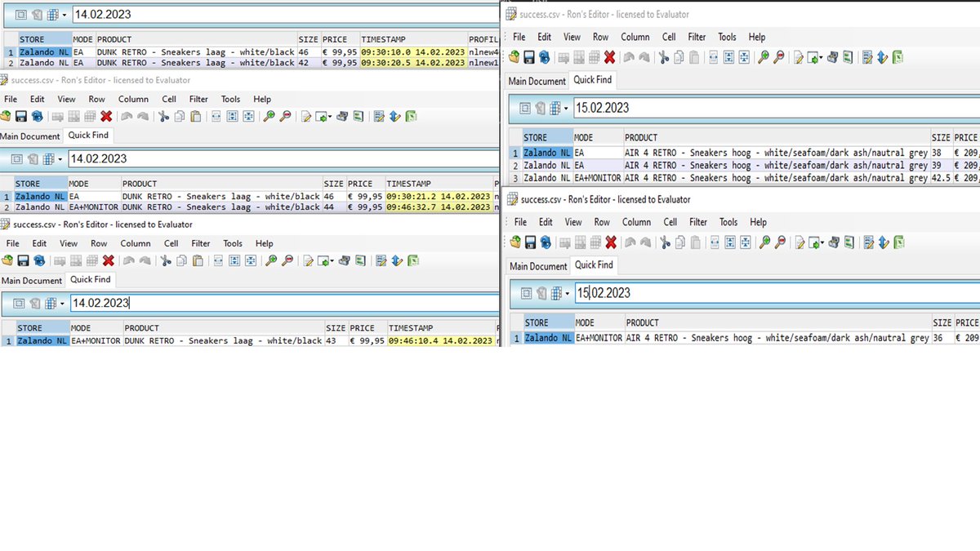Click the red Delete X in upper-right window
980x551 pixels.
[x=609, y=57]
